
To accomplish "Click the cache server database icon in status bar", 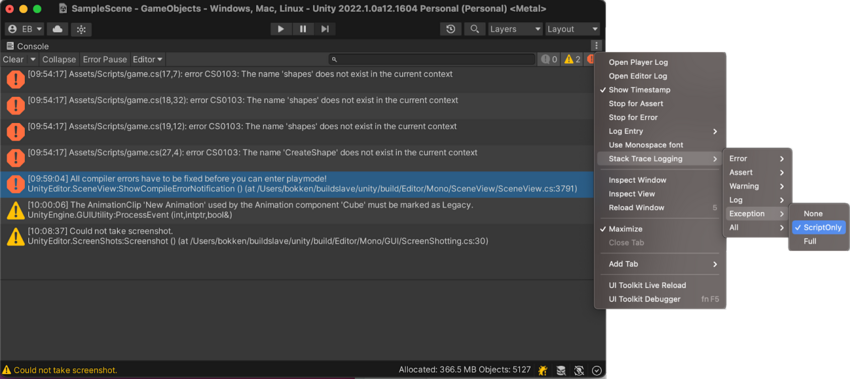I will [x=561, y=370].
